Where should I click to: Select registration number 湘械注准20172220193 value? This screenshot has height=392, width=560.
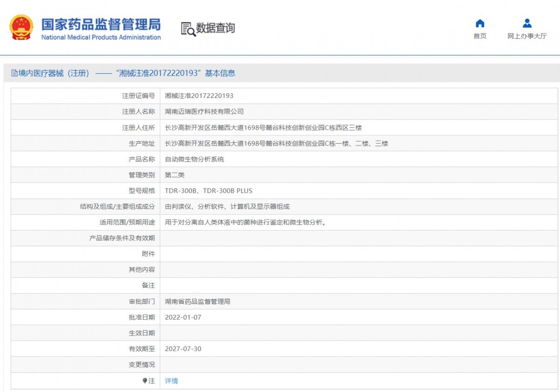tap(199, 96)
